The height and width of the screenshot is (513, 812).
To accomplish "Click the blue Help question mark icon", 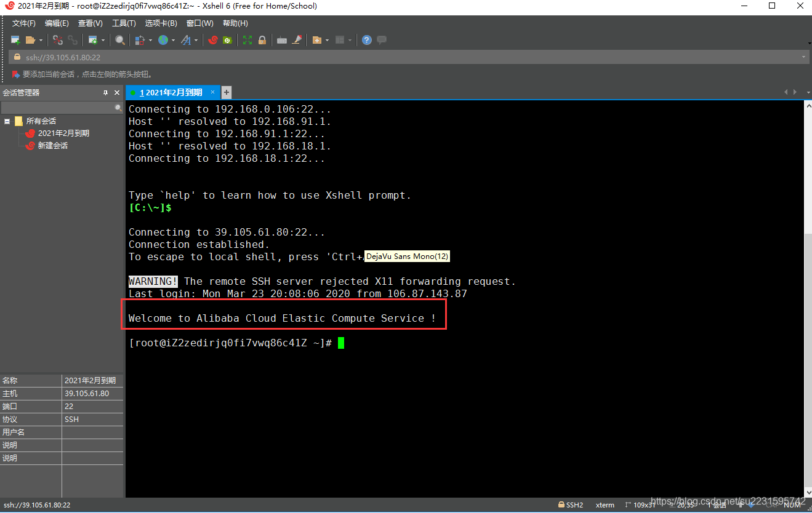I will tap(367, 40).
